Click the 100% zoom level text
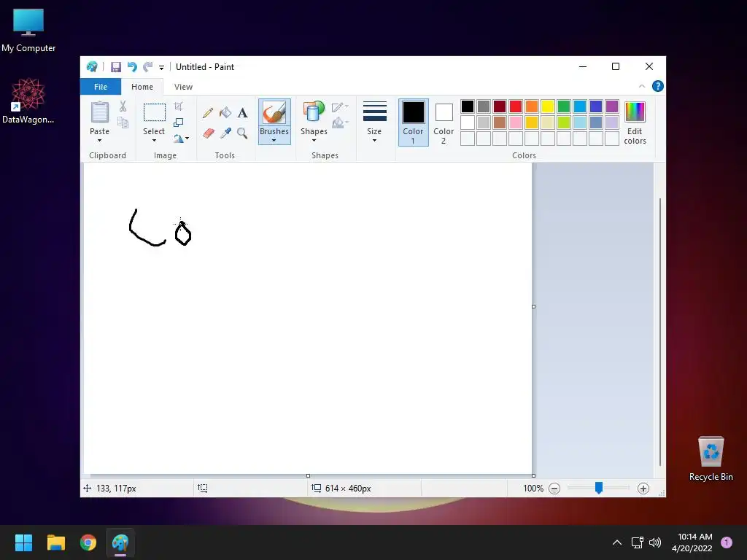The height and width of the screenshot is (560, 747). point(533,489)
